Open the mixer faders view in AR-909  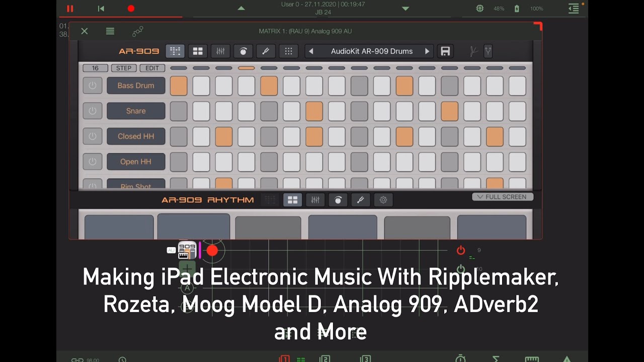point(220,51)
